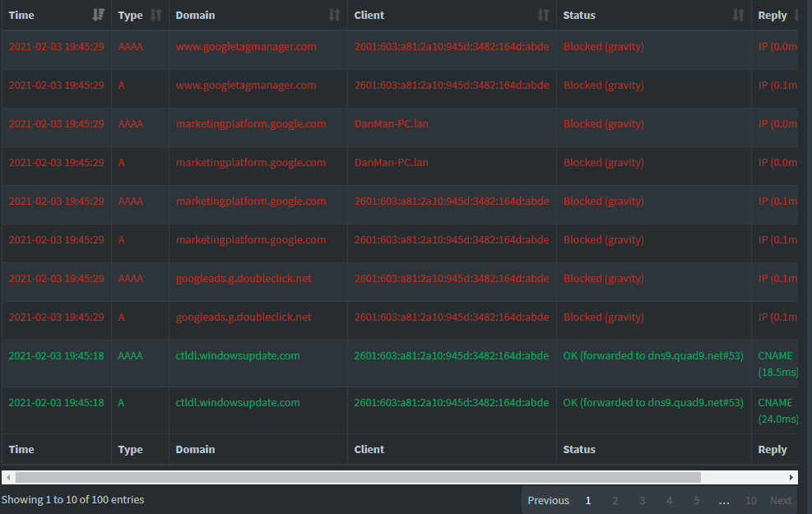The width and height of the screenshot is (812, 514).
Task: Click footer Status column label
Action: (579, 449)
